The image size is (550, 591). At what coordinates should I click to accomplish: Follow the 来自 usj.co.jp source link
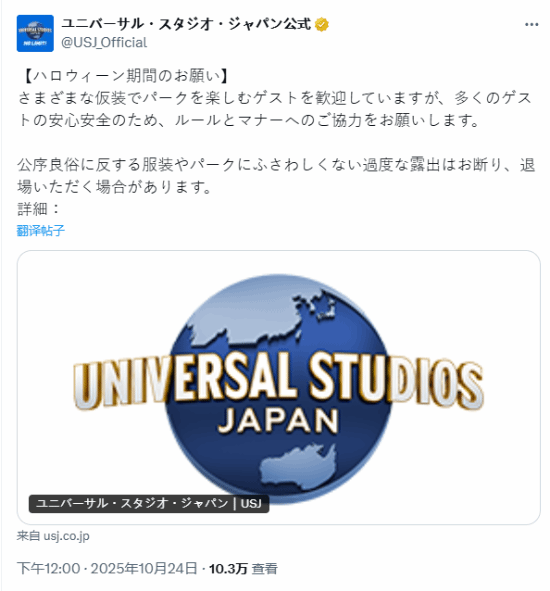(x=53, y=536)
